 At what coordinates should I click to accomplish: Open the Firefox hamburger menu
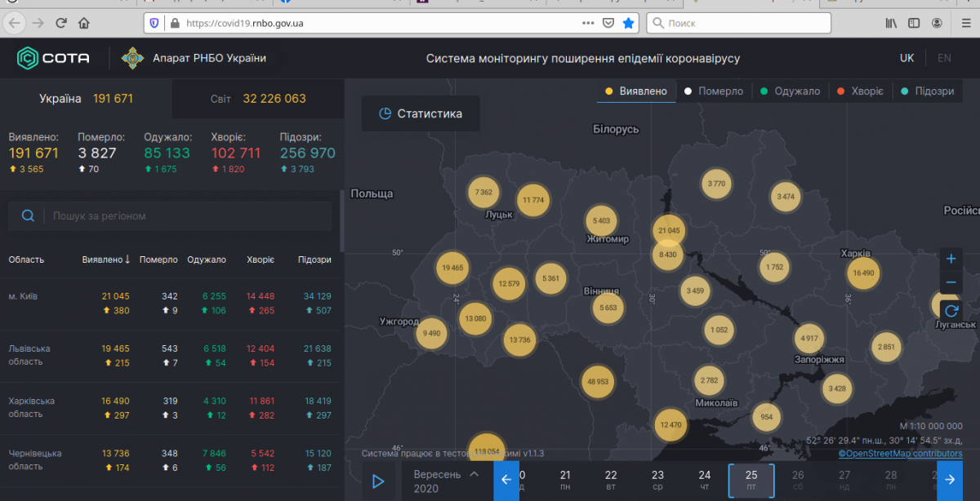click(x=961, y=23)
